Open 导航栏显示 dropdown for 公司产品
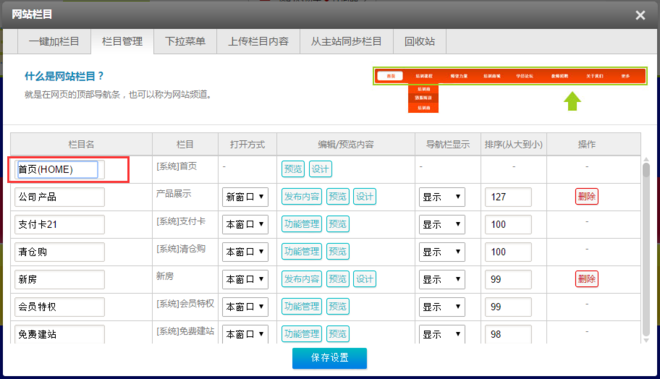The height and width of the screenshot is (379, 660). (442, 197)
